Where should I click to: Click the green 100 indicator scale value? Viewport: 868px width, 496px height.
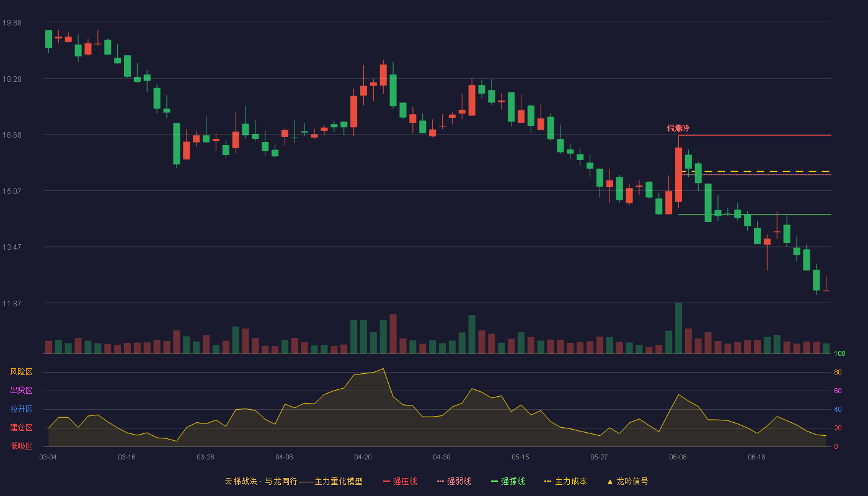pos(839,353)
